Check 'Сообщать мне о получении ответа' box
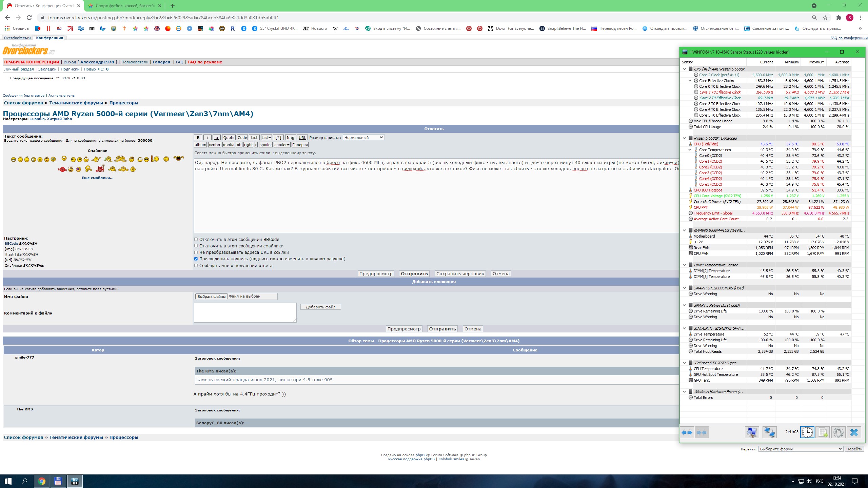The image size is (868, 488). click(x=196, y=265)
